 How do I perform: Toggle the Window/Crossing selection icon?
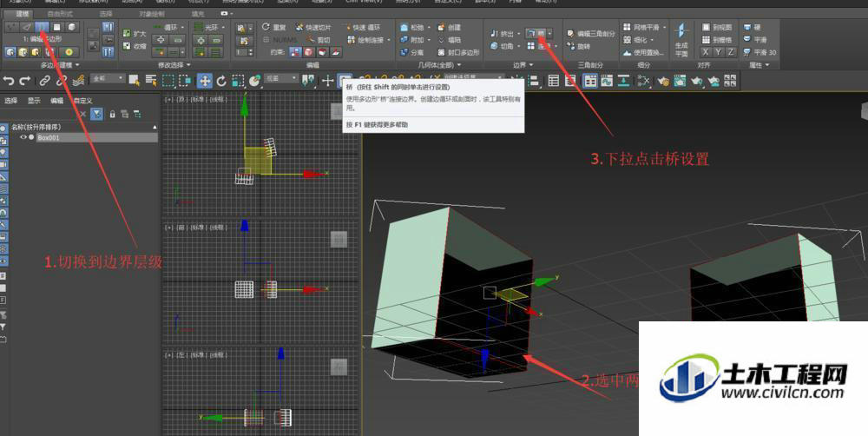(185, 81)
